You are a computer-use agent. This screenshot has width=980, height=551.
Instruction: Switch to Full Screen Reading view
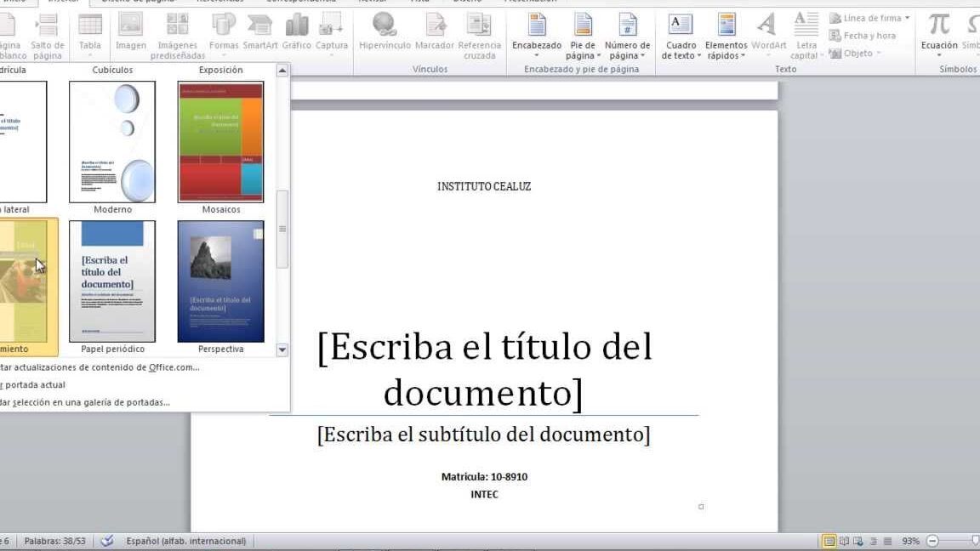(x=844, y=541)
